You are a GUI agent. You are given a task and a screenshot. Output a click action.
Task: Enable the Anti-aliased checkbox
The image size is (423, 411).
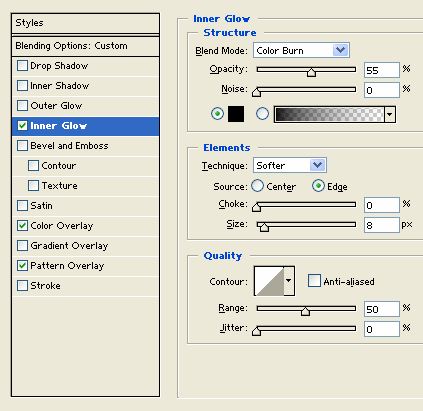click(314, 281)
